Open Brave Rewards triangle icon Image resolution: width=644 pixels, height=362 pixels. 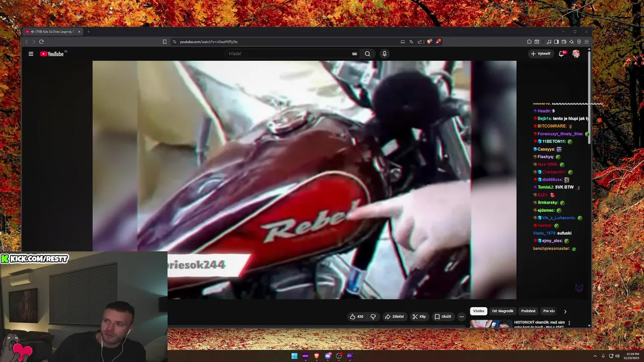(438, 42)
